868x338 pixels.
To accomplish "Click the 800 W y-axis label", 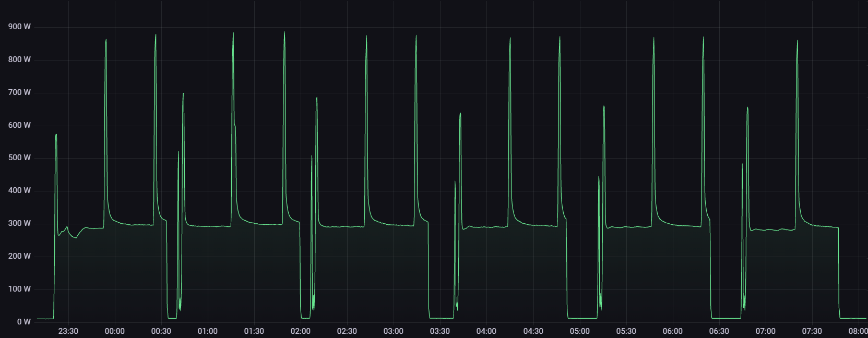I will pos(19,59).
